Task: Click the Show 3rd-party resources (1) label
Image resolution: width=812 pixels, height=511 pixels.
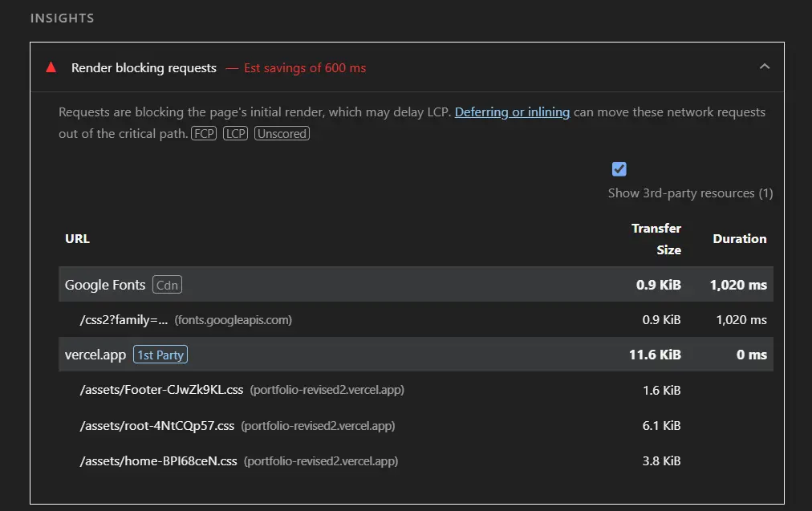Action: pos(690,193)
